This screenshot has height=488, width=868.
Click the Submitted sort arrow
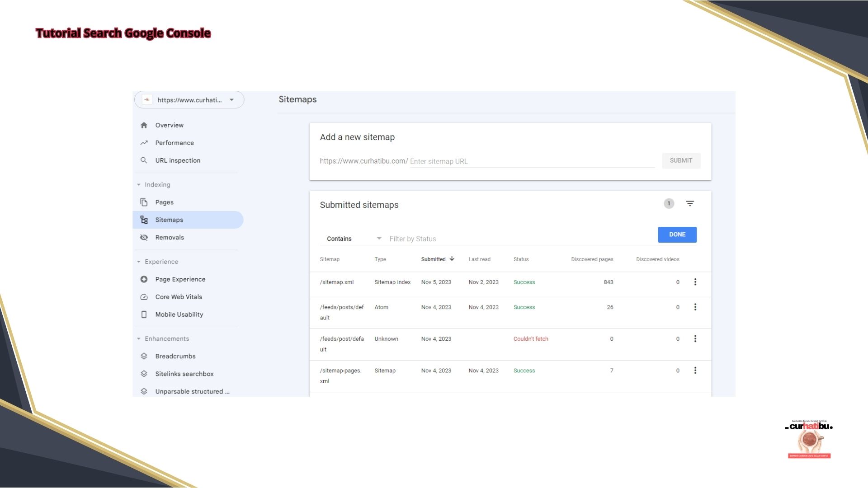coord(452,259)
